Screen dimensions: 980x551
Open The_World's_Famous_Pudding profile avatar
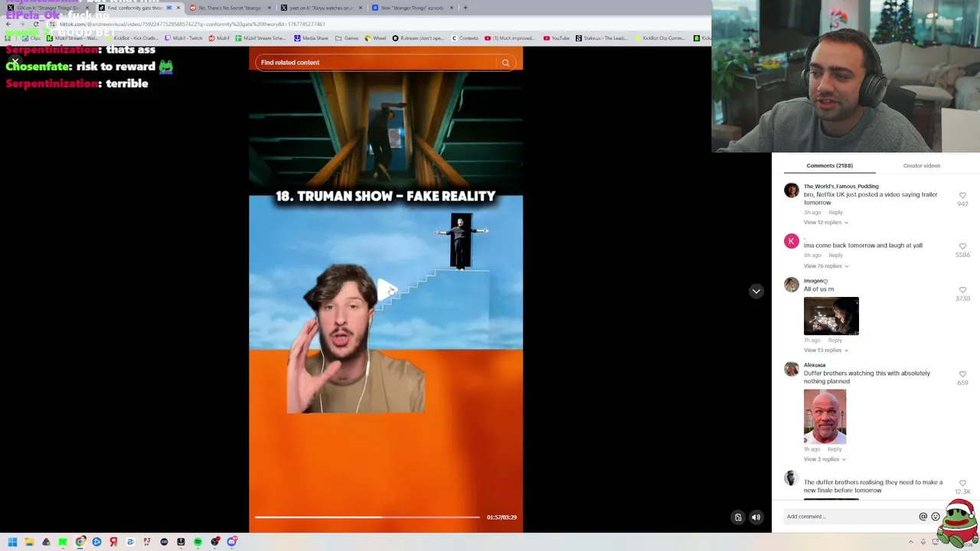click(791, 191)
